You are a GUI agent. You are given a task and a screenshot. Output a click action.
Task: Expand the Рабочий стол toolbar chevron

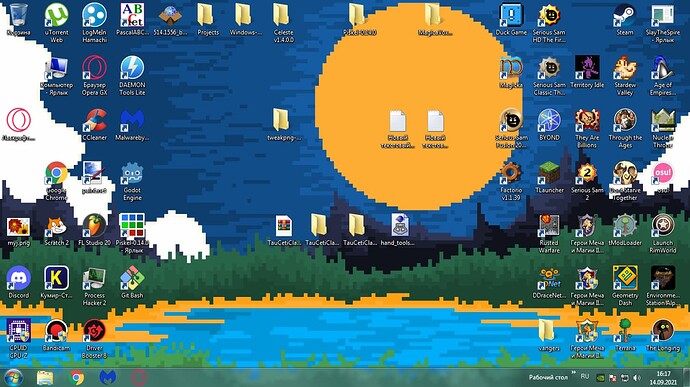pyautogui.click(x=573, y=373)
